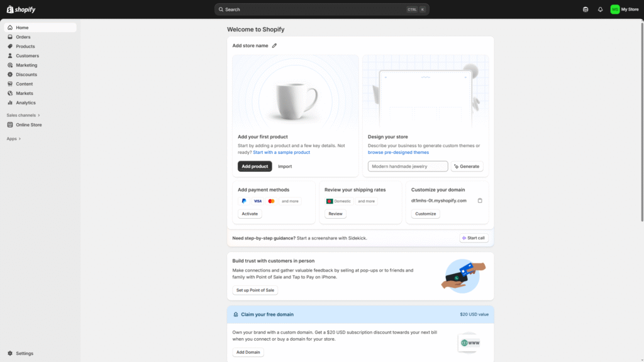Viewport: 644px width, 362px height.
Task: Click the Shopify logo in top bar
Action: click(21, 9)
